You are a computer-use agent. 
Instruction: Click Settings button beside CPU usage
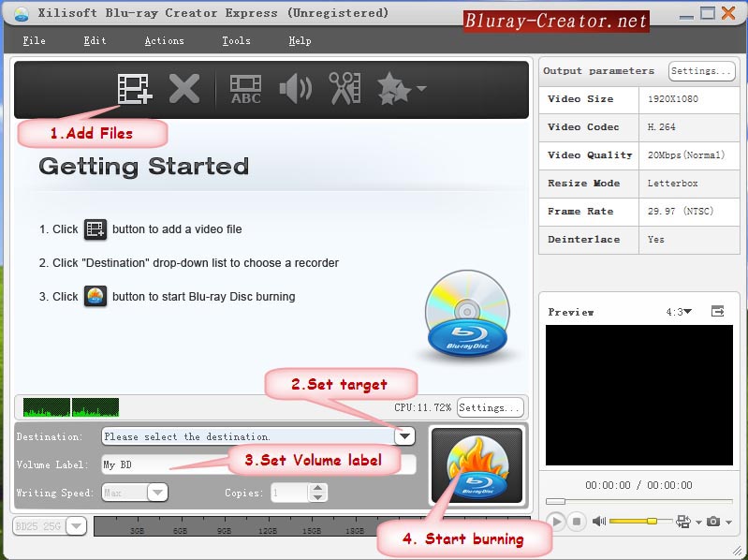(x=490, y=408)
